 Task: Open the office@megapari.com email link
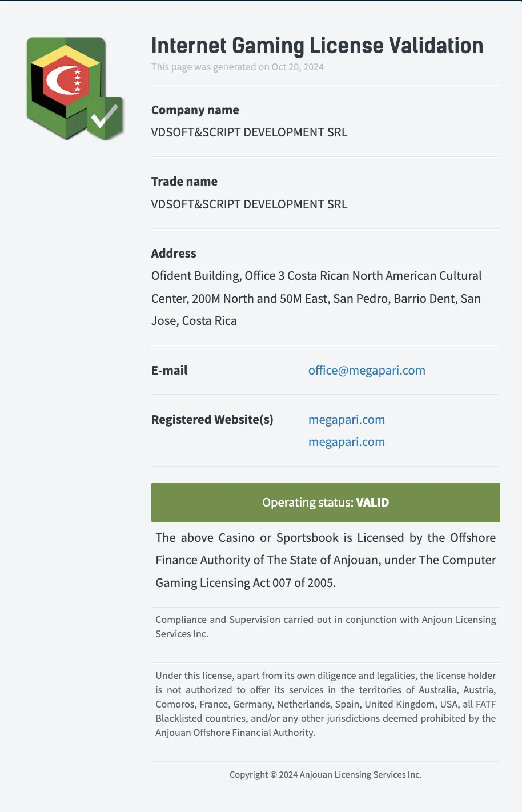[367, 371]
